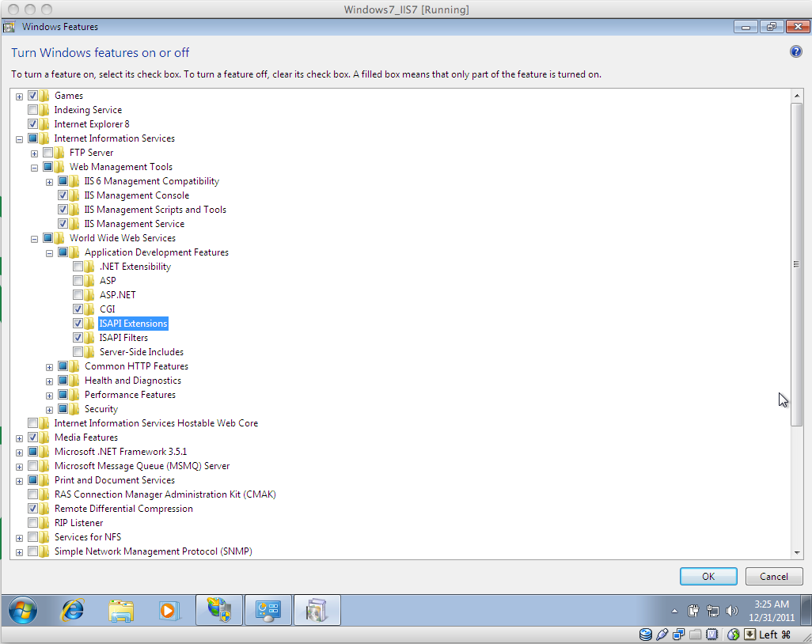Open Windows Explorer from the taskbar
The width and height of the screenshot is (812, 644).
point(122,610)
